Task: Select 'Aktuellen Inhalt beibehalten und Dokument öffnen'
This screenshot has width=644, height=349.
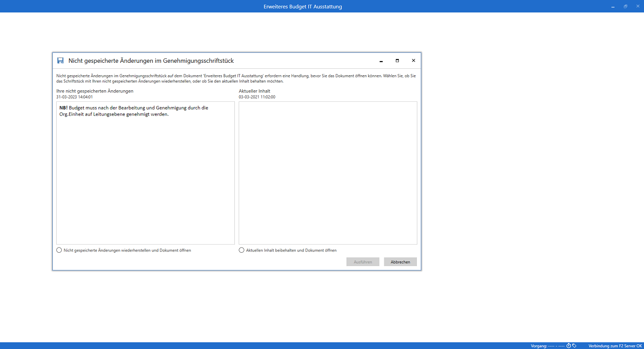Action: point(241,249)
